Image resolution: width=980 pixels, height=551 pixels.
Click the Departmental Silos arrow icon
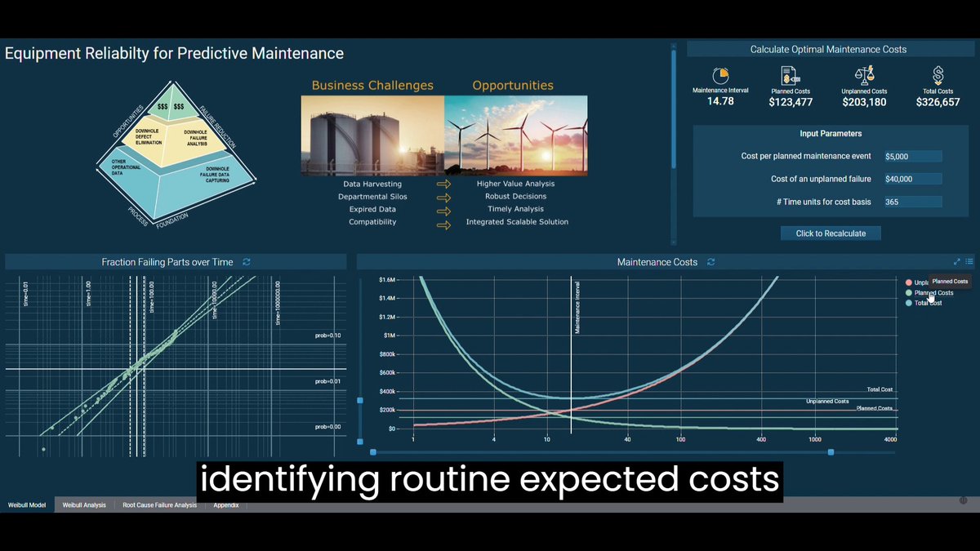pos(443,197)
